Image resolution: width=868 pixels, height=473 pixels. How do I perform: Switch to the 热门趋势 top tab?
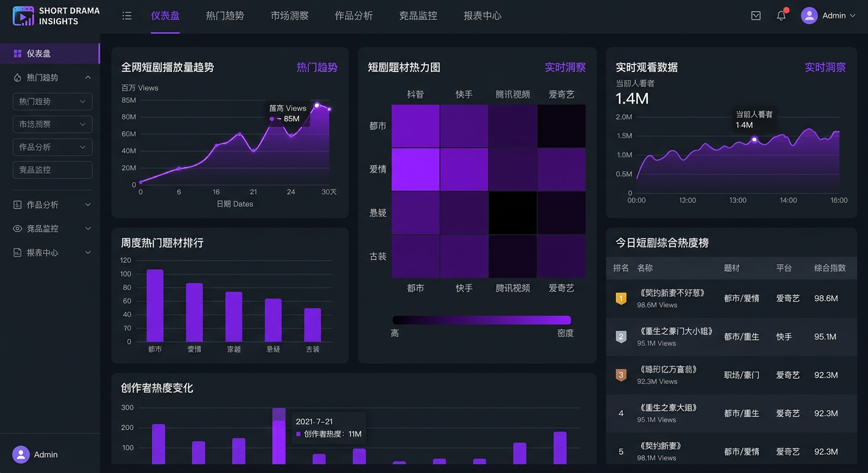[x=225, y=16]
